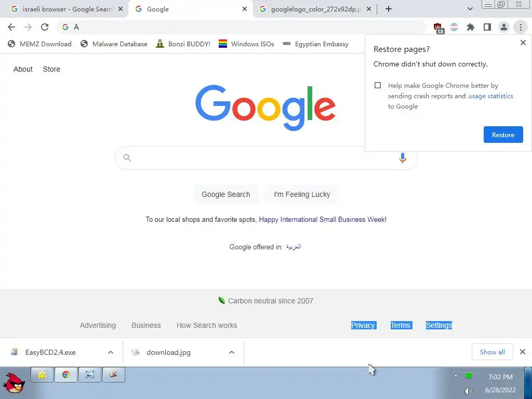Viewport: 532px width, 399px height.
Task: Open the Store link
Action: click(51, 69)
